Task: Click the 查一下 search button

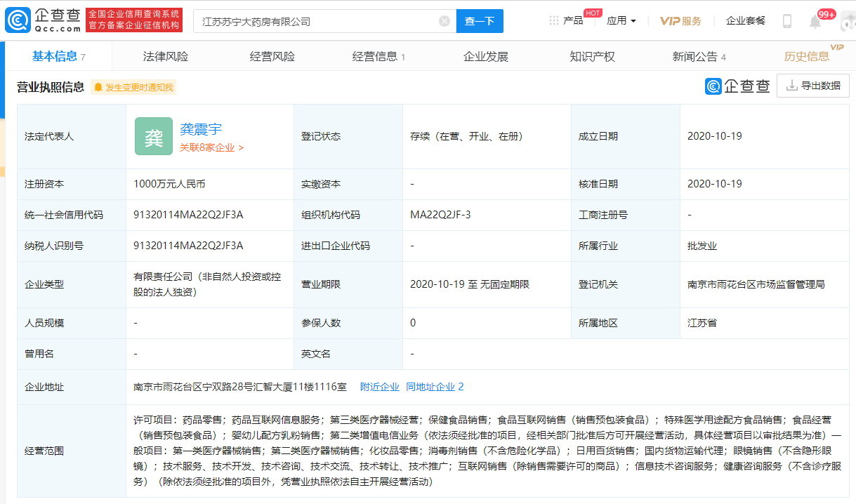Action: click(x=480, y=21)
